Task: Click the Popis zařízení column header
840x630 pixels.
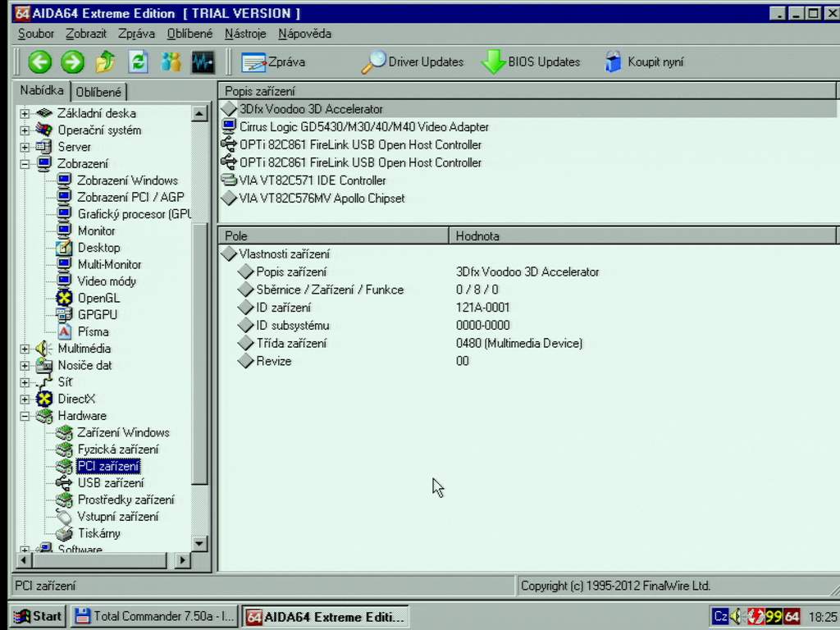Action: click(x=527, y=91)
